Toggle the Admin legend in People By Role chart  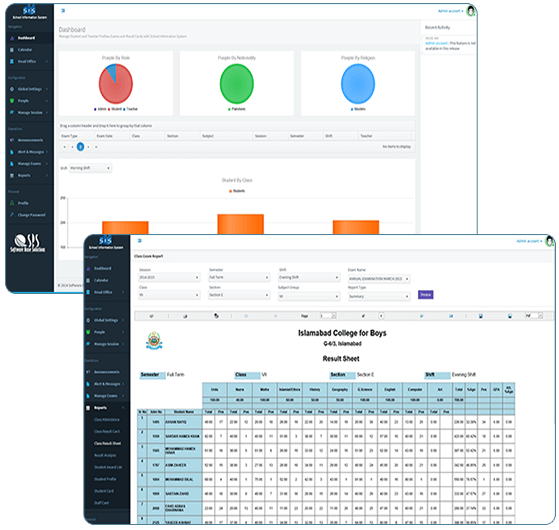point(100,109)
